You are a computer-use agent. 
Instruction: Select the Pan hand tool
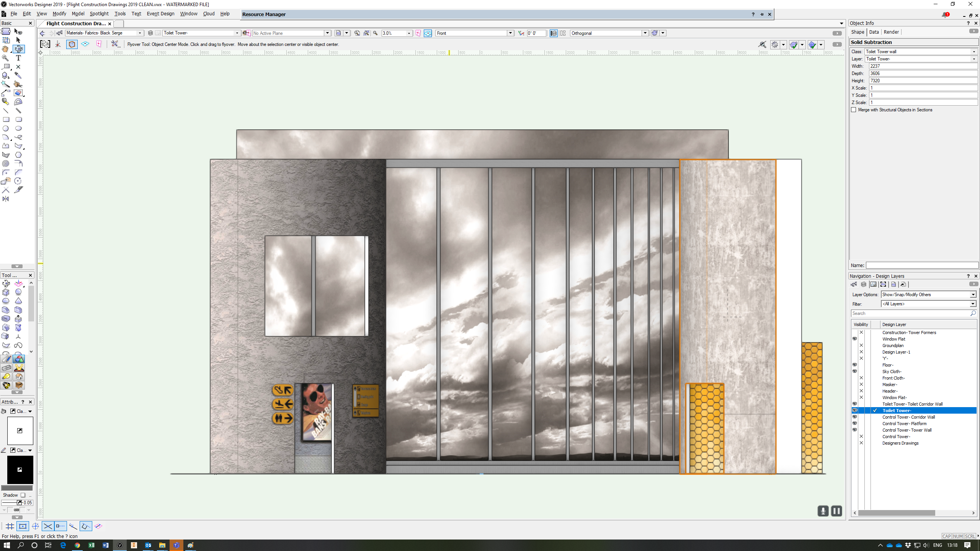pyautogui.click(x=5, y=49)
